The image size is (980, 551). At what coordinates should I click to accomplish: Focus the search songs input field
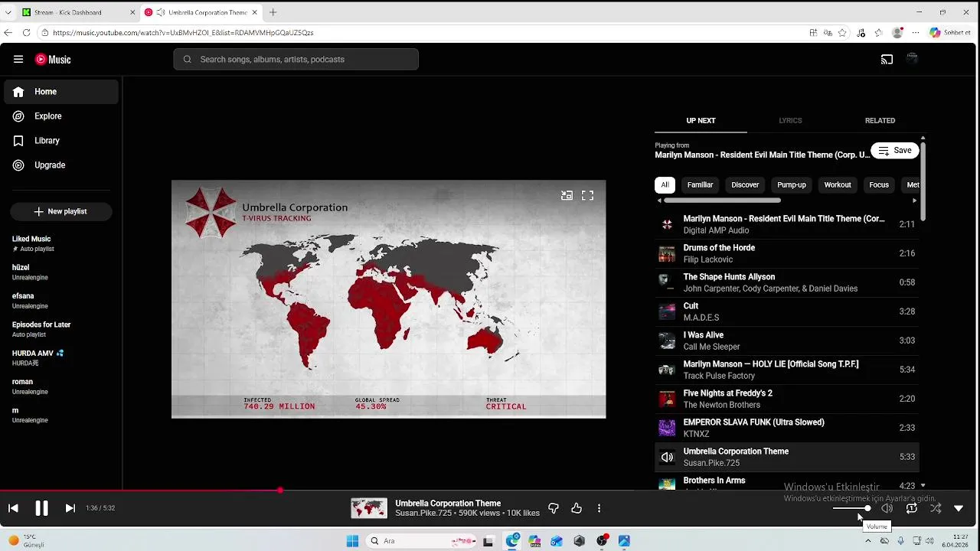296,59
